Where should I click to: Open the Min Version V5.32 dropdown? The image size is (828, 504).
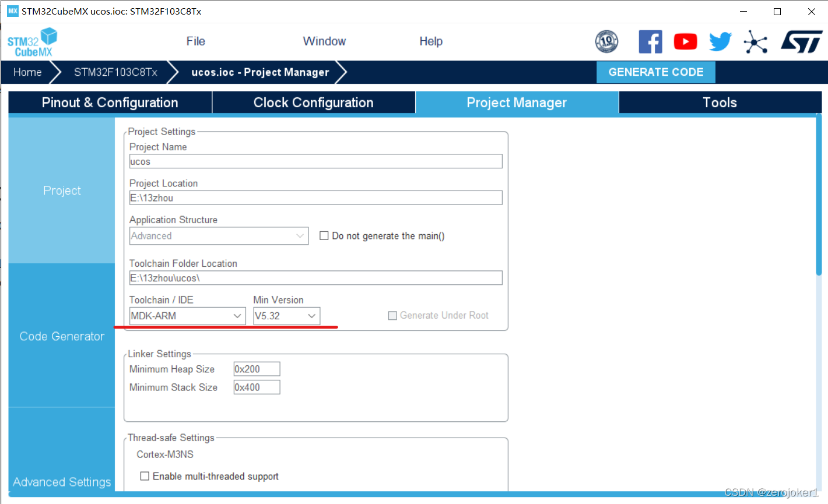286,316
